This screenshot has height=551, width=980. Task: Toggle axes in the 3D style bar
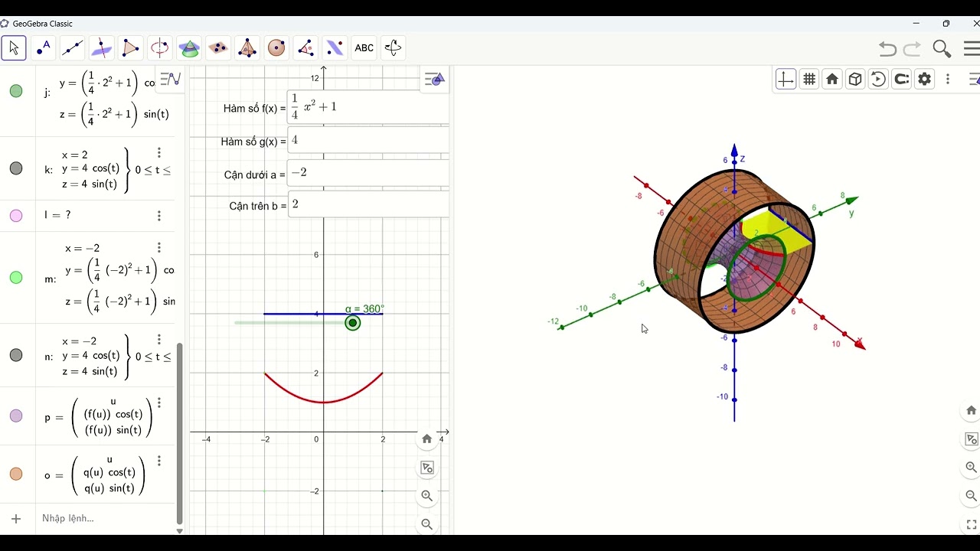pyautogui.click(x=786, y=79)
